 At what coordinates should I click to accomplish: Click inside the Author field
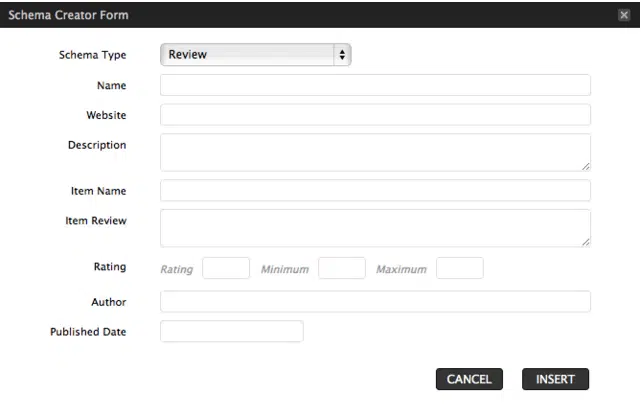coord(375,302)
